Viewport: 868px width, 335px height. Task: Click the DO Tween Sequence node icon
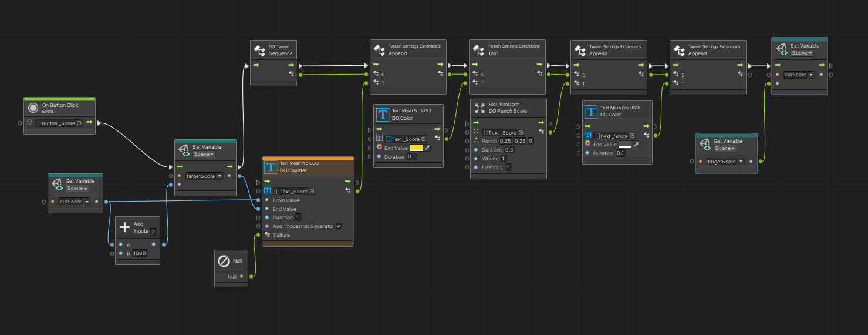coord(259,50)
